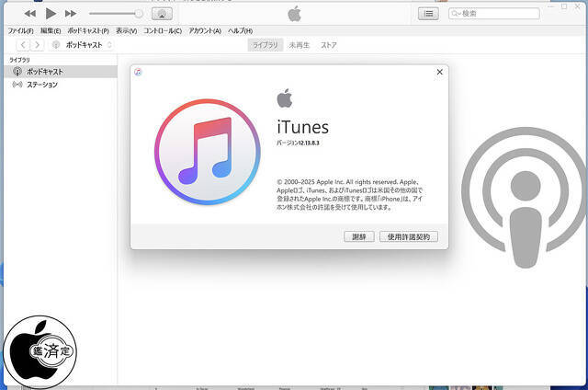Switch to the ストア tab
The width and height of the screenshot is (588, 390).
point(328,44)
